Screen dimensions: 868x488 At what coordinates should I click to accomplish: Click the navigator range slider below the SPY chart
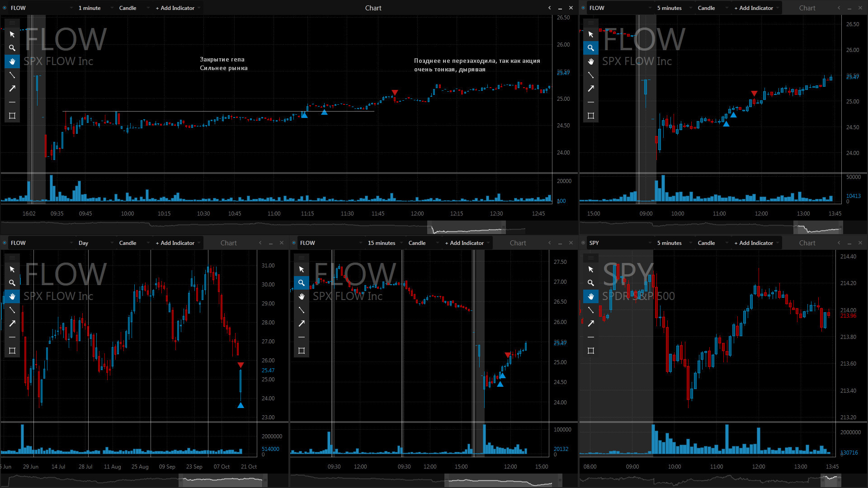coord(831,480)
